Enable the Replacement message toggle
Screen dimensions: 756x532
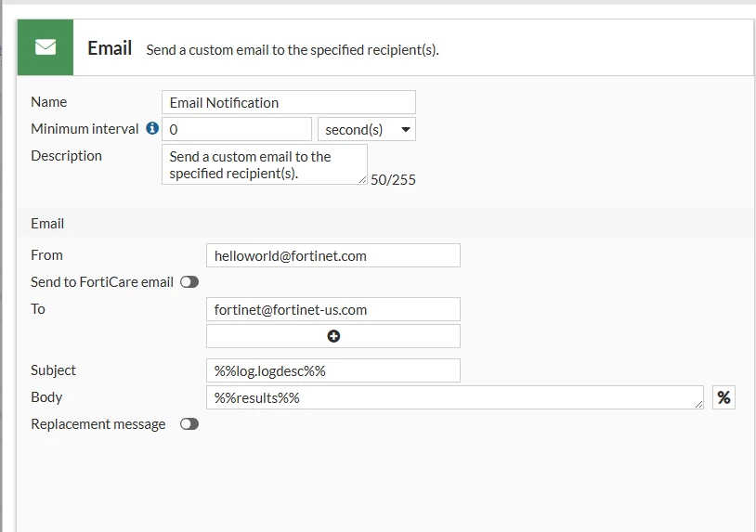[189, 424]
